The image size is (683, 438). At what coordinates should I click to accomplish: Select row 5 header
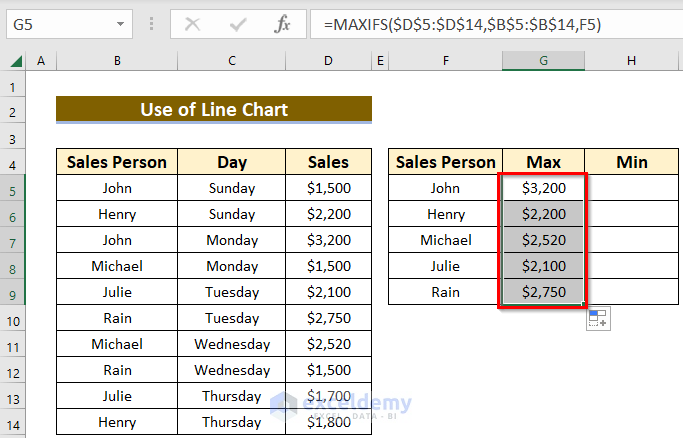pos(15,188)
